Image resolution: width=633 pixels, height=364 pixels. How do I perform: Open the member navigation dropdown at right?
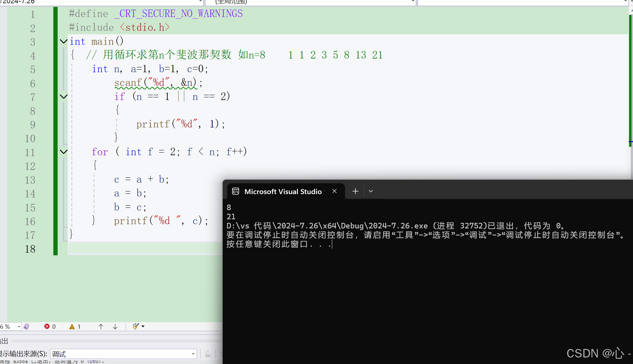click(523, 2)
